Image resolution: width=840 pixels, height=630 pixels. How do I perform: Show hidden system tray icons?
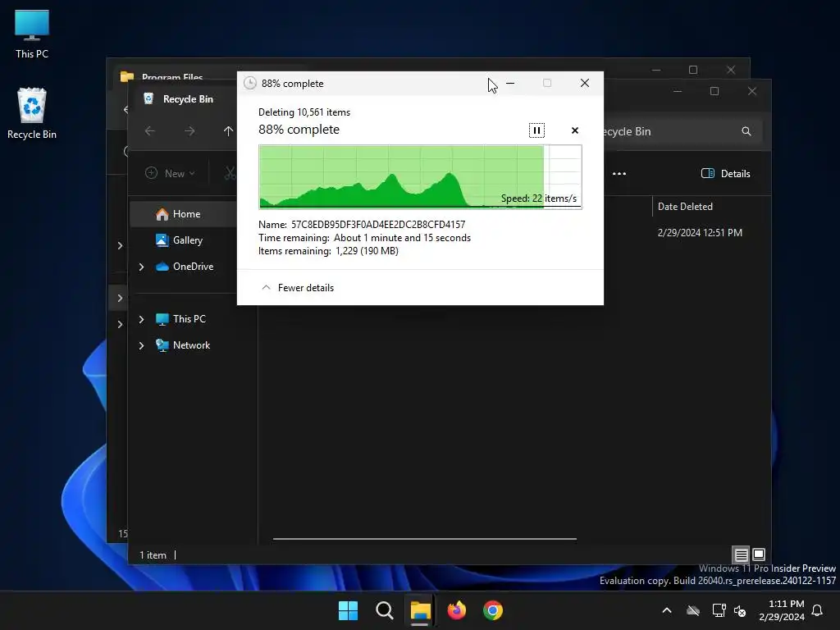[x=667, y=610]
